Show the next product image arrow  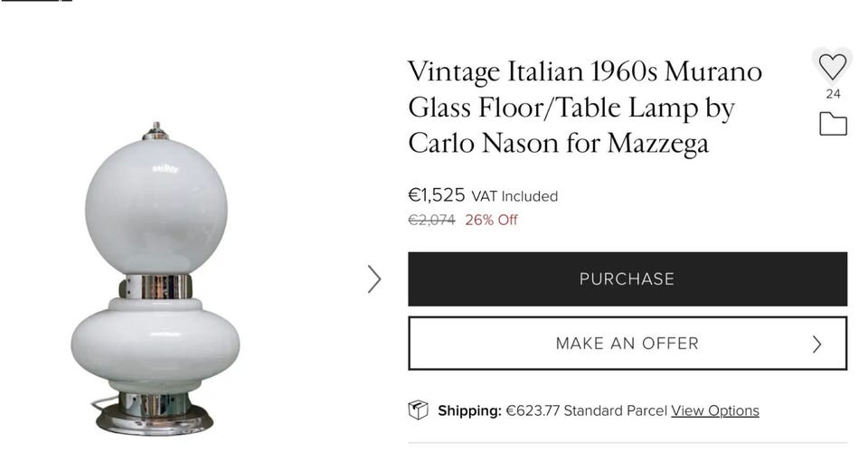pos(374,278)
